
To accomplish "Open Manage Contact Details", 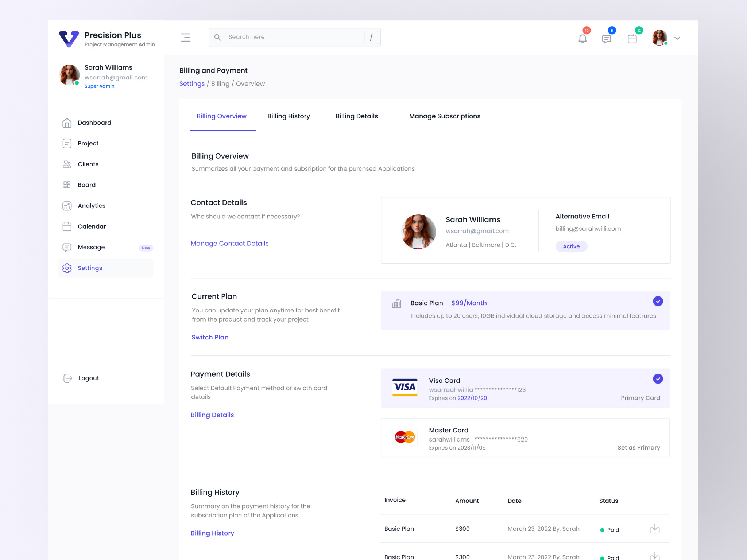I will tap(229, 243).
